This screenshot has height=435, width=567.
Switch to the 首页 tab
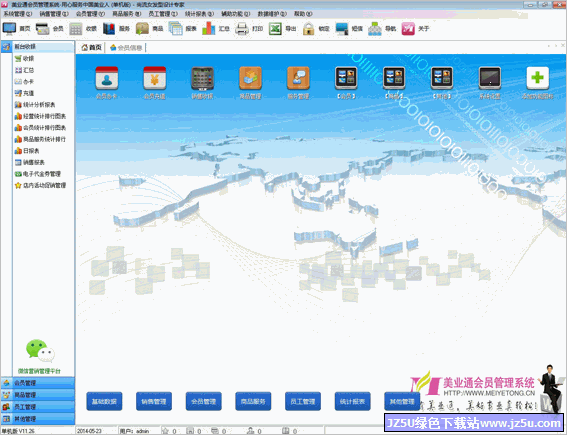coord(91,47)
